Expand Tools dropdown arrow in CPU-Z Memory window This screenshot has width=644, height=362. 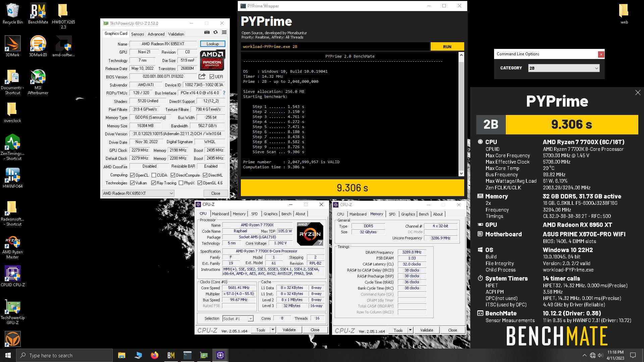tap(410, 330)
